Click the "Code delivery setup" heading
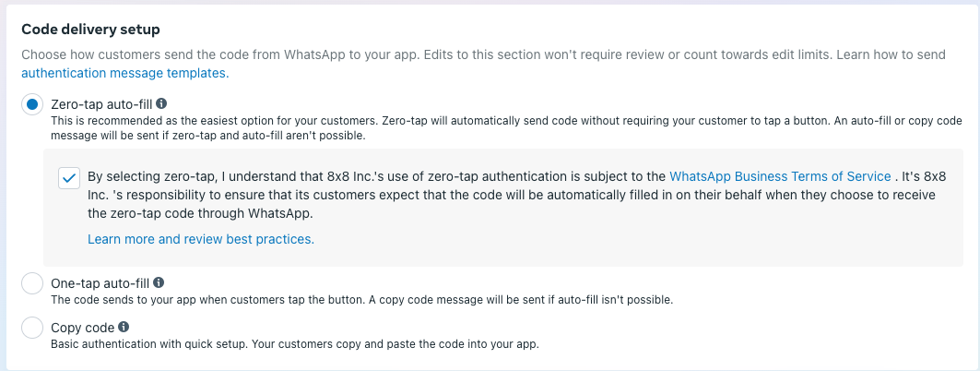This screenshot has height=371, width=980. [x=92, y=29]
